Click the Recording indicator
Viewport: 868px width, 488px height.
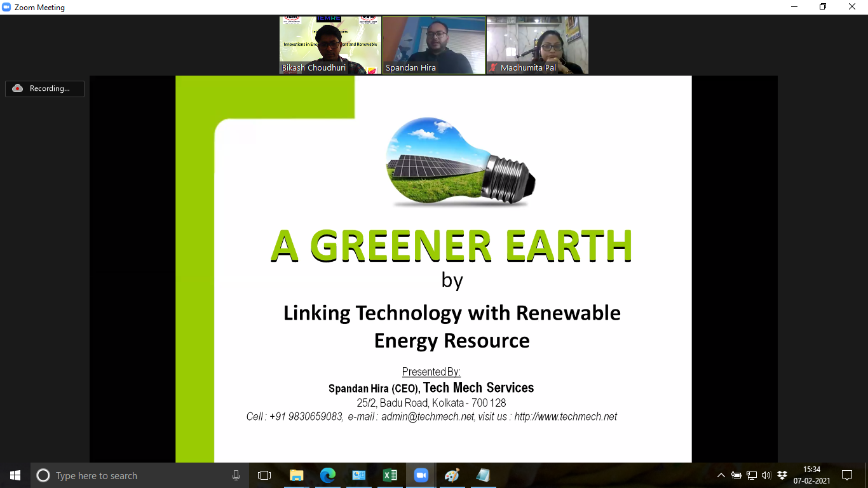44,88
